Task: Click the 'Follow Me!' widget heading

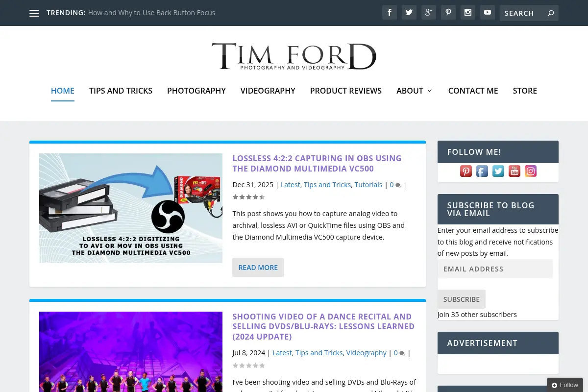Action: coord(474,152)
